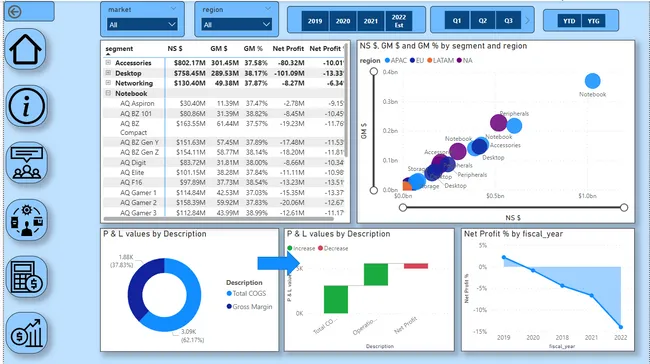Click the GM $ axis top slider handle

(x=374, y=72)
